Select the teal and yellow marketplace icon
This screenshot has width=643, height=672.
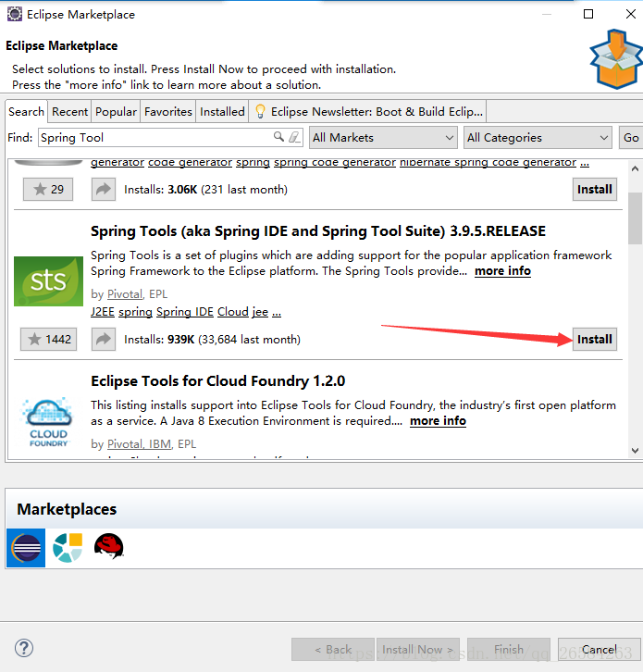(68, 548)
